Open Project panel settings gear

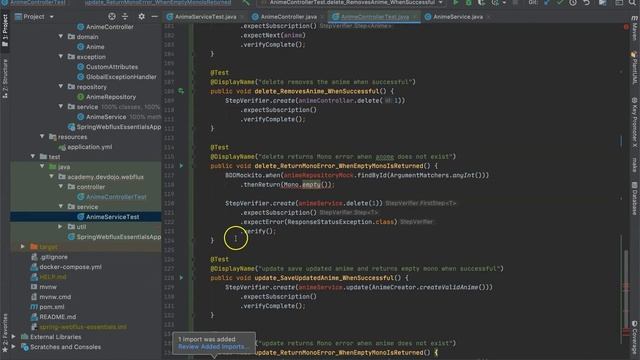[x=141, y=17]
